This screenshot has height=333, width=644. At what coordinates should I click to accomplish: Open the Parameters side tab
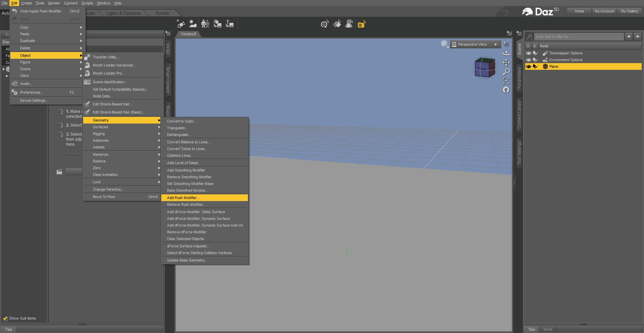coord(520,78)
